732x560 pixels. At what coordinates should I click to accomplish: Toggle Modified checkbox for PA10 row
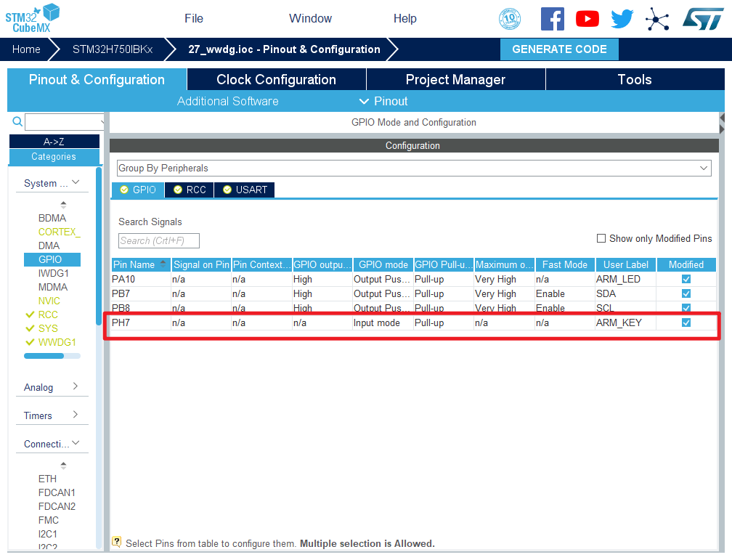pyautogui.click(x=686, y=279)
